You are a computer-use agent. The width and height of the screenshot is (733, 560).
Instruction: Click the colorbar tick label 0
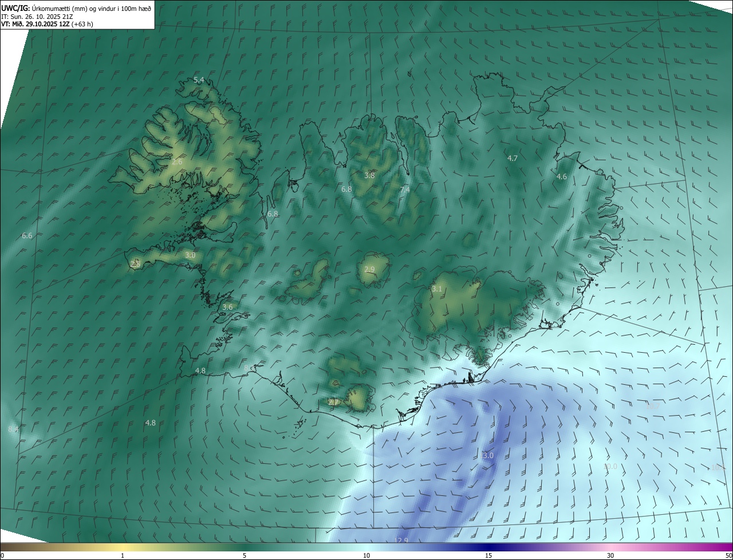(x=2, y=555)
